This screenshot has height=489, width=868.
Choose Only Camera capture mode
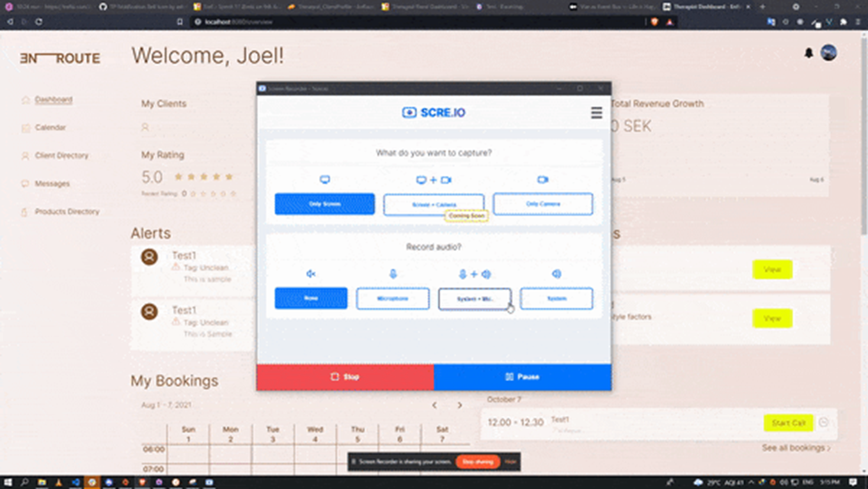click(542, 204)
